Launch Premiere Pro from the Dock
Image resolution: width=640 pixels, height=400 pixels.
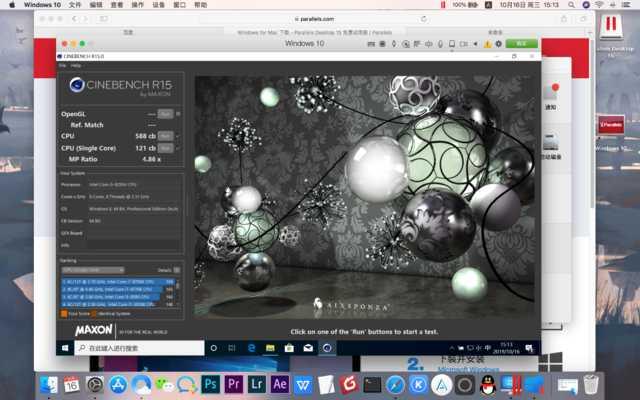[234, 384]
